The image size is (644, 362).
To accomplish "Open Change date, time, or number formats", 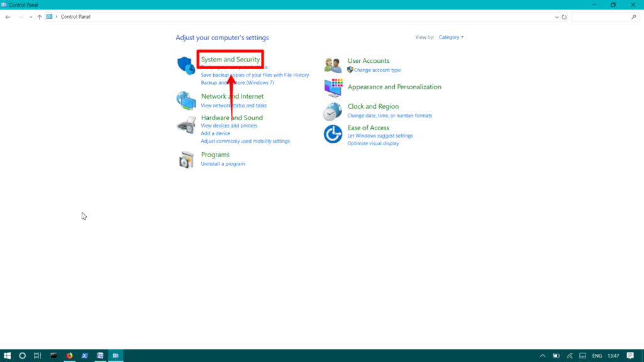I will point(389,116).
